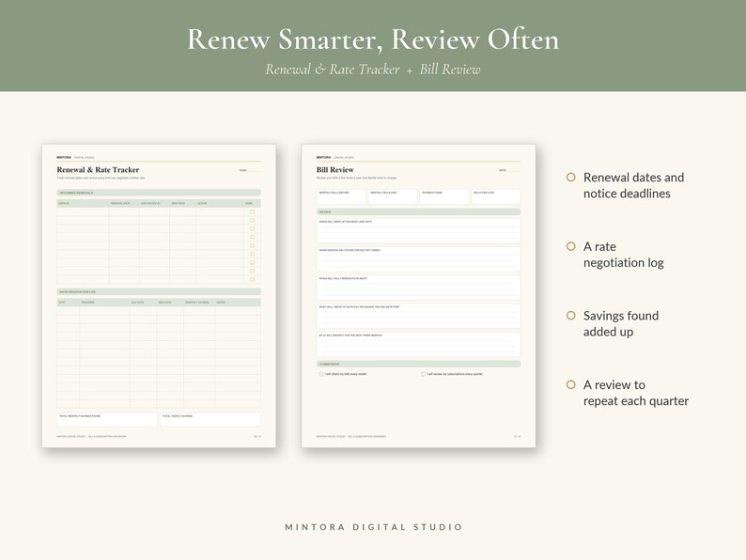
Task: Click the "Bills Paid Late" box
Action: (496, 196)
